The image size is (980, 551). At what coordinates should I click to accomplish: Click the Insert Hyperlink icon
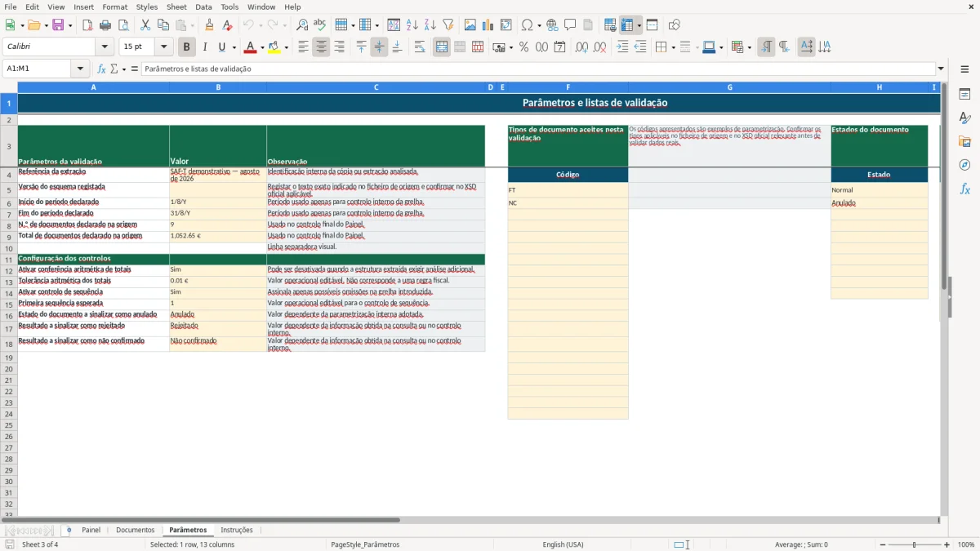pyautogui.click(x=553, y=25)
